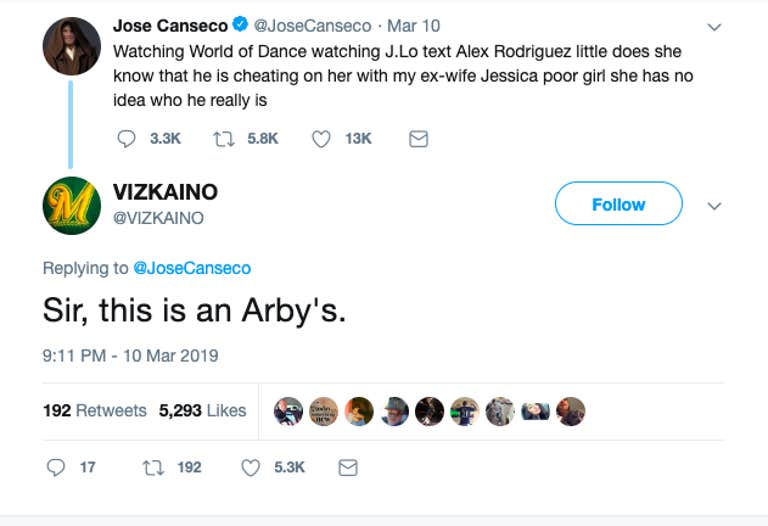Like VIZKAINO's reply with heart icon
The height and width of the screenshot is (526, 768).
[x=250, y=467]
